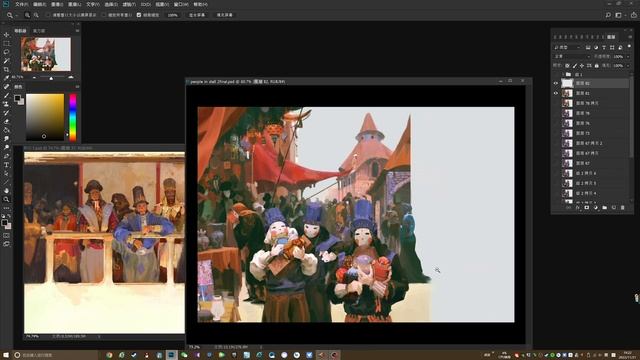Delete layer with trash icon
The image size is (640, 360).
pos(622,208)
